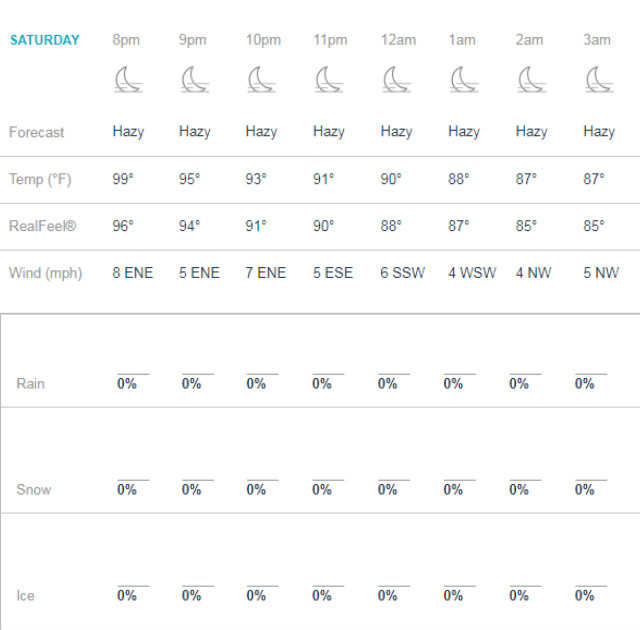Click the 3am Snow 0% value
640x630 pixels.
click(584, 489)
